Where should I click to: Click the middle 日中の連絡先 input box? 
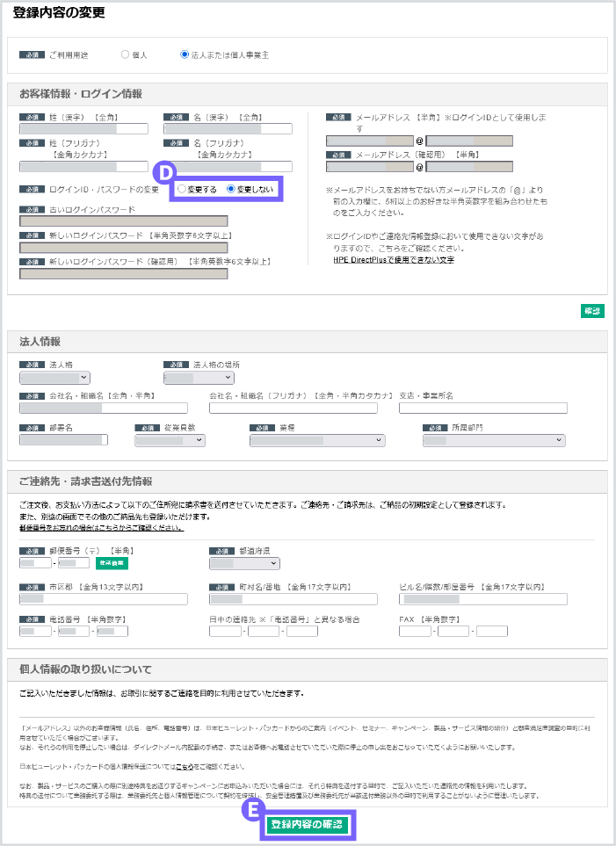264,631
